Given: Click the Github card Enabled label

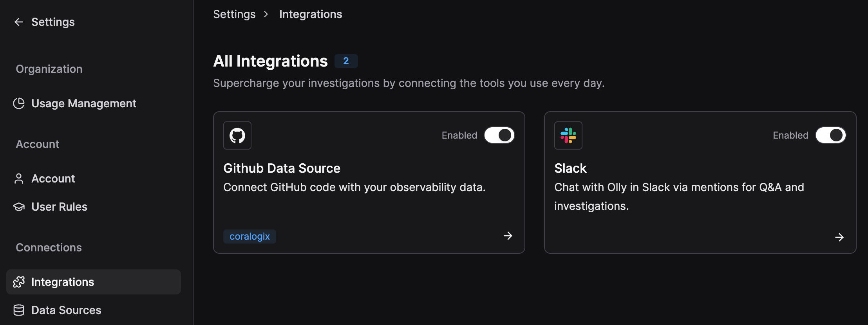Looking at the screenshot, I should [x=459, y=135].
